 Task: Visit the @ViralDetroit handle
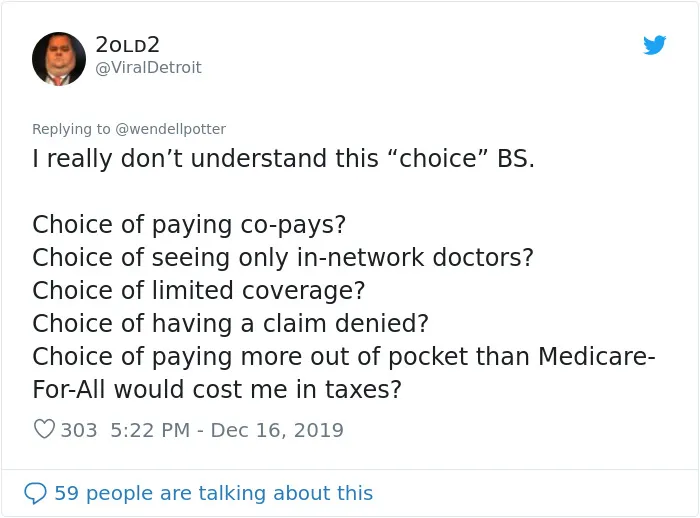(x=149, y=67)
